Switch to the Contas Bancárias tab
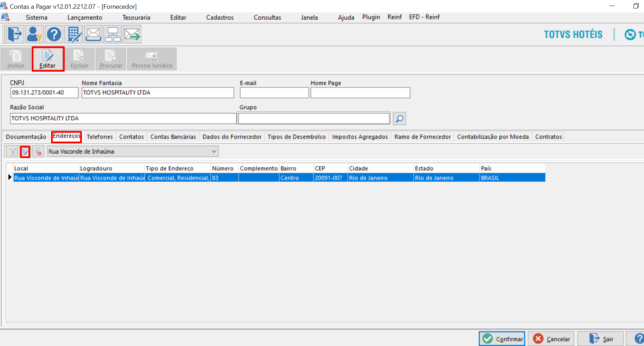The width and height of the screenshot is (644, 346). click(x=173, y=137)
